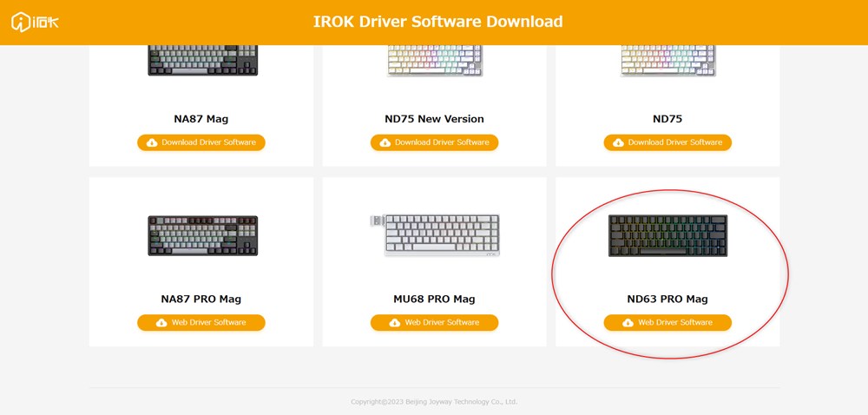This screenshot has width=868, height=415.
Task: Click cloud download icon under NA87 Mag
Action: click(152, 142)
